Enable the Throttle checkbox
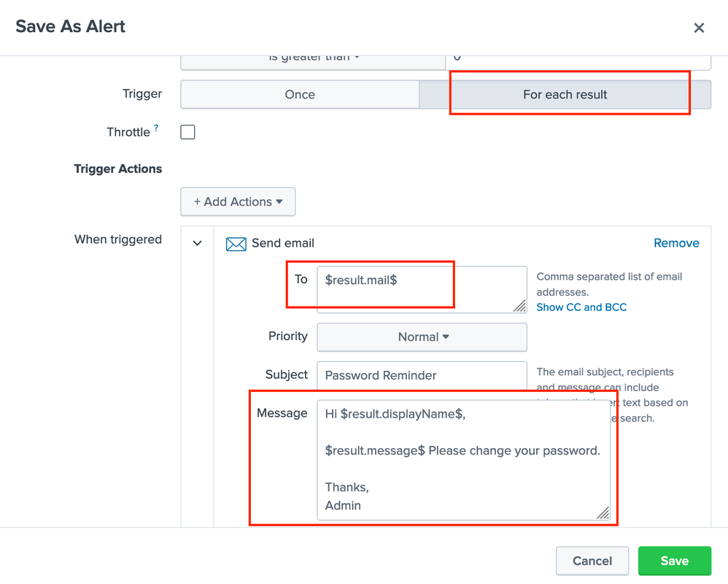 click(188, 132)
